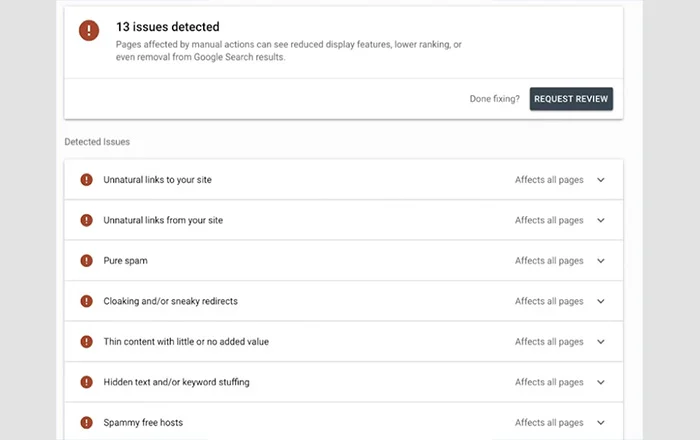Click the error icon for Hidden text row
Image resolution: width=700 pixels, height=440 pixels.
click(x=86, y=382)
